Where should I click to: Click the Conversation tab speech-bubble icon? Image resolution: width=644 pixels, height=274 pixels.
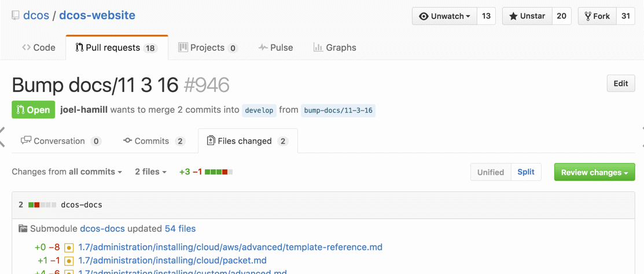point(26,140)
